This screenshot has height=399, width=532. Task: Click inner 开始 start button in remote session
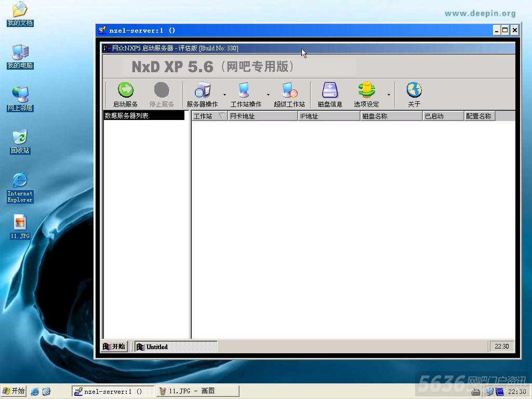114,347
